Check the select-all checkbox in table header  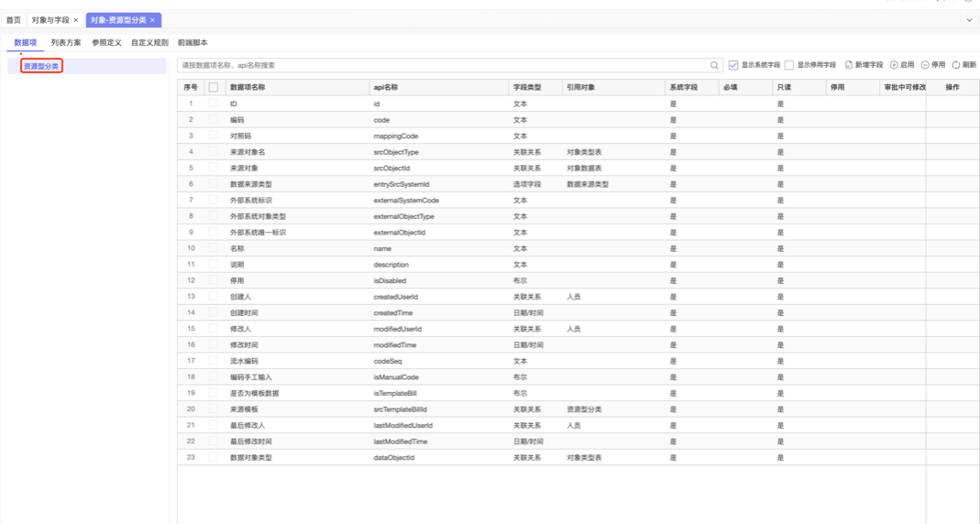click(x=214, y=87)
